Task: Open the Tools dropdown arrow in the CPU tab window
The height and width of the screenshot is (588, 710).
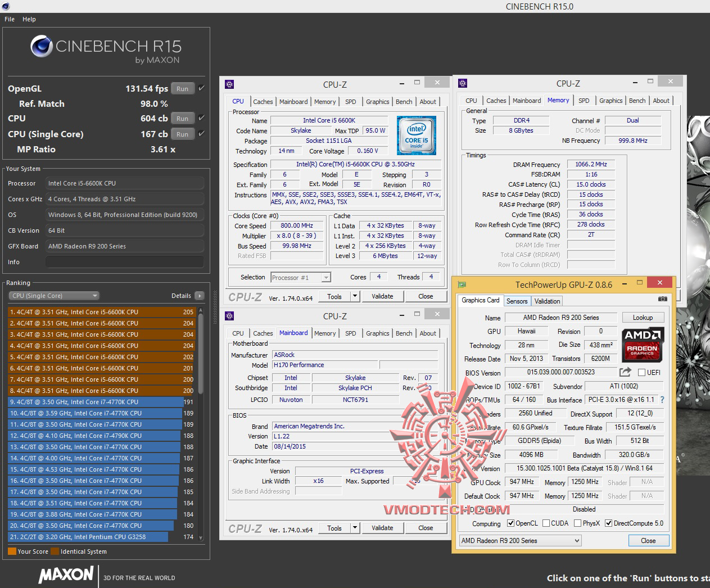Action: (355, 296)
